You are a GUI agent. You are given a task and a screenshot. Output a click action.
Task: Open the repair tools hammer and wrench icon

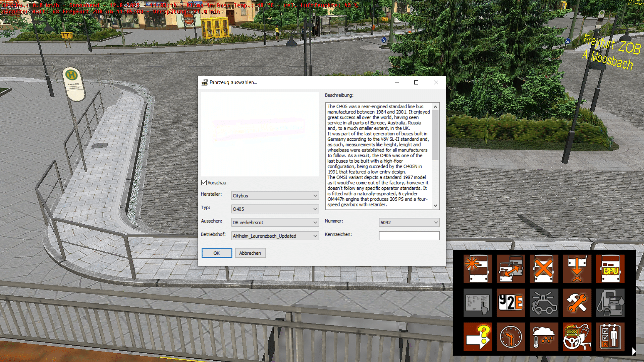click(577, 303)
